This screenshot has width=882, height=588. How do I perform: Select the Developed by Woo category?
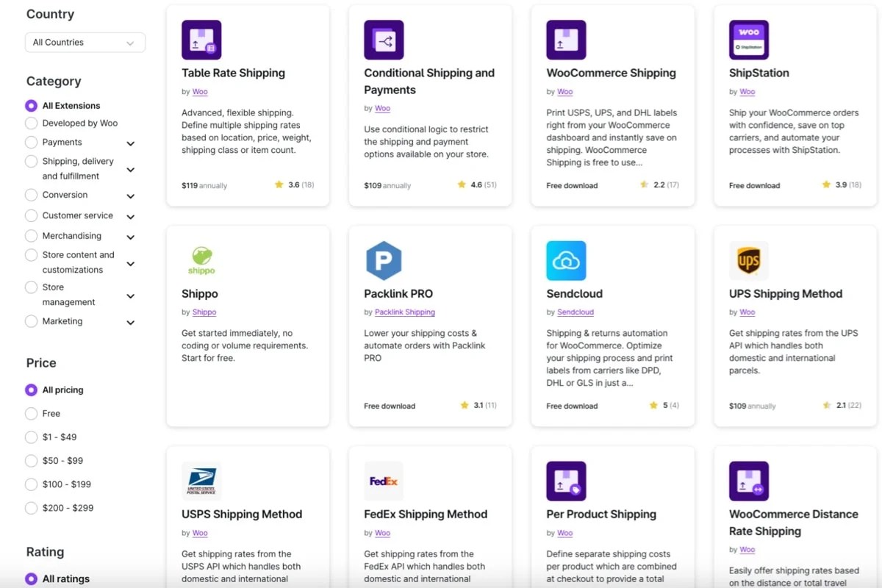coord(31,123)
